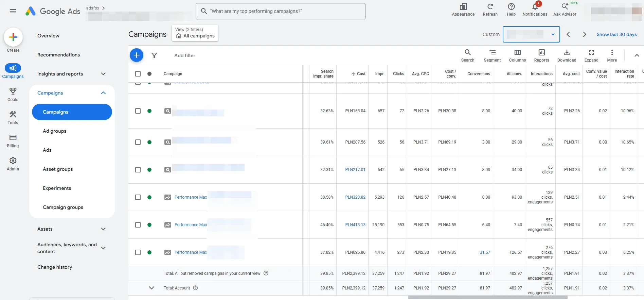Screen dimensions: 644x300
Task: Open Change history
Action: click(x=55, y=267)
